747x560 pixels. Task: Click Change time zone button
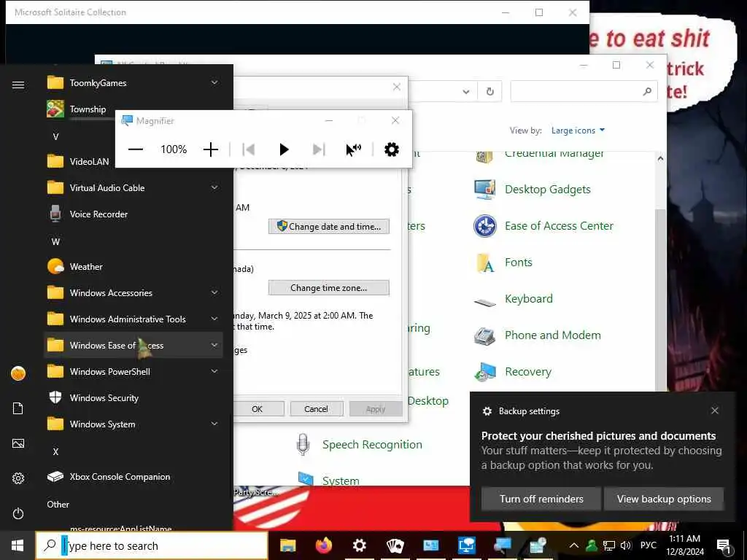pyautogui.click(x=329, y=287)
